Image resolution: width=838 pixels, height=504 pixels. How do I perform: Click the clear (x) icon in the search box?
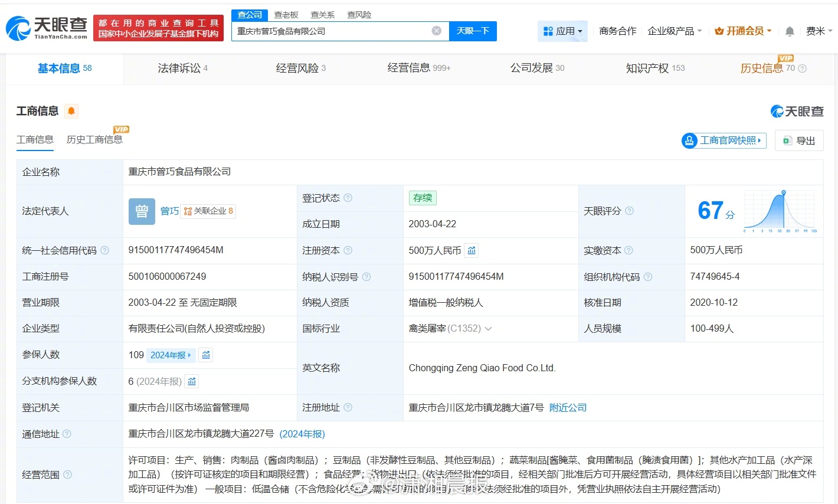[436, 31]
